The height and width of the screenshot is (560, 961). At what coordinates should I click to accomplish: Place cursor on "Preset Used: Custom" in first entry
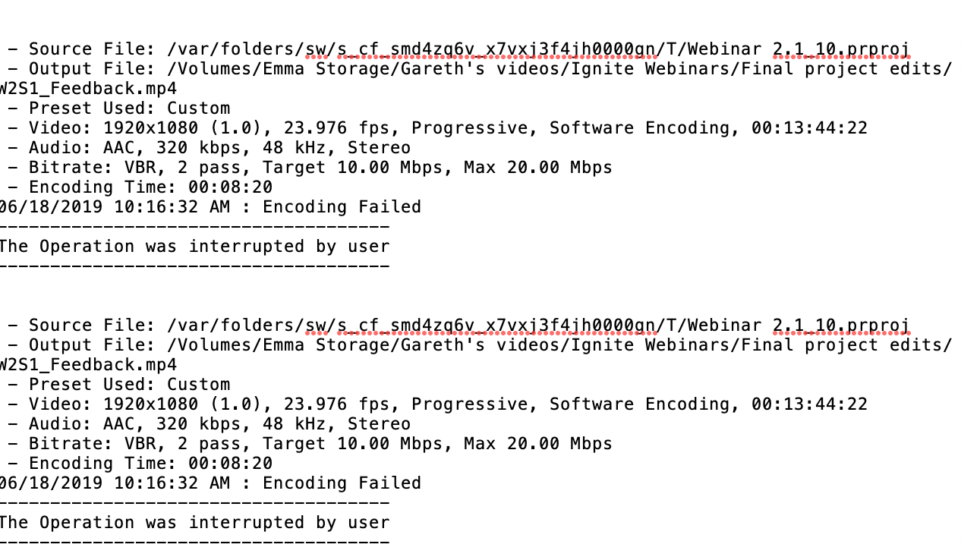pyautogui.click(x=129, y=109)
